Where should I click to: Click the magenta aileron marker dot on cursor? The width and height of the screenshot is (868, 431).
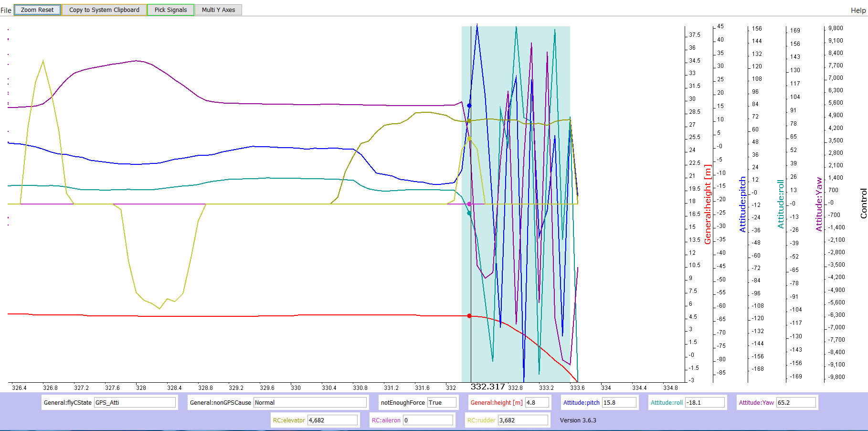pos(469,204)
